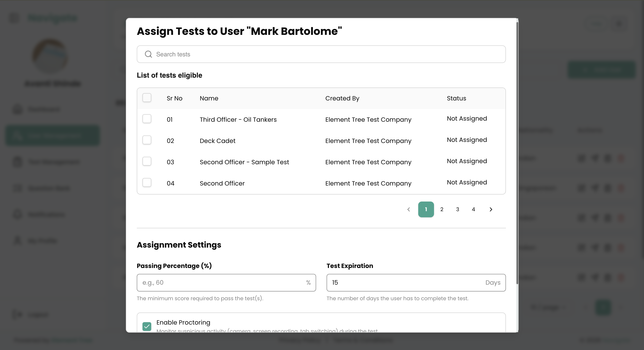The image size is (644, 350).
Task: Check Second Officer - Sample Test row
Action: click(147, 161)
